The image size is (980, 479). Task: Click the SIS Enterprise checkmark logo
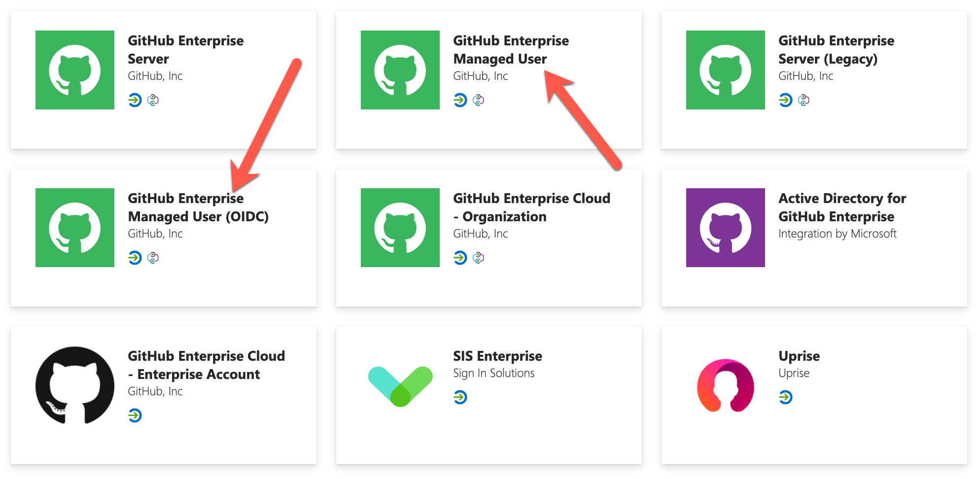tap(400, 386)
